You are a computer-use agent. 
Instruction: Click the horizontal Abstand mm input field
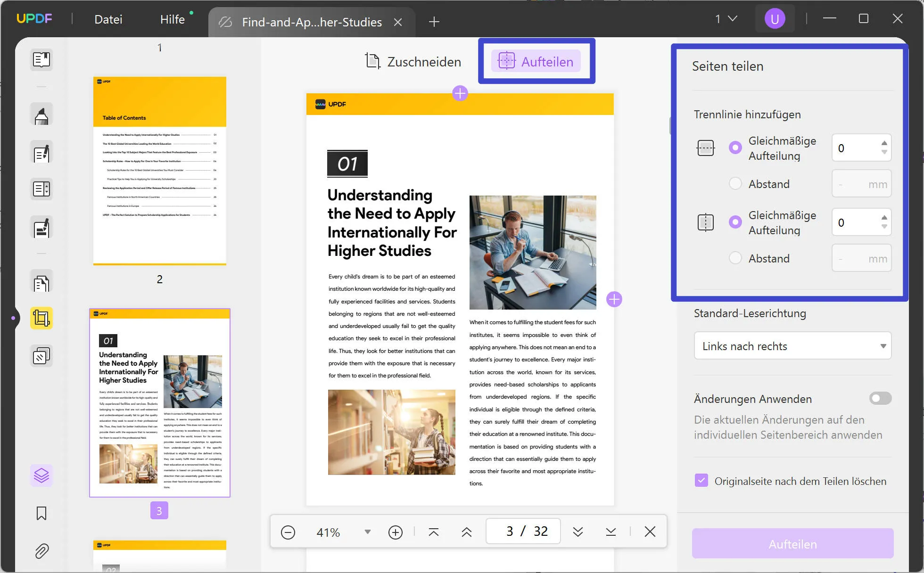pos(861,184)
